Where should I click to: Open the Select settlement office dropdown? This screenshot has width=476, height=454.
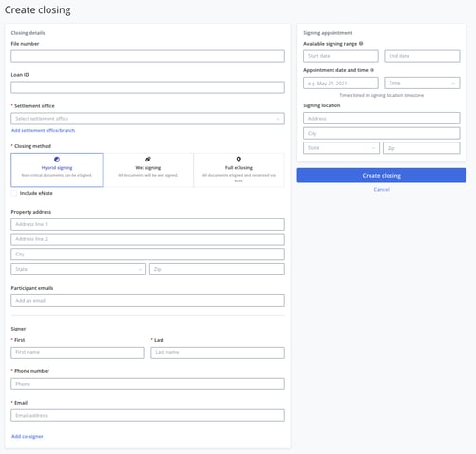click(x=147, y=119)
